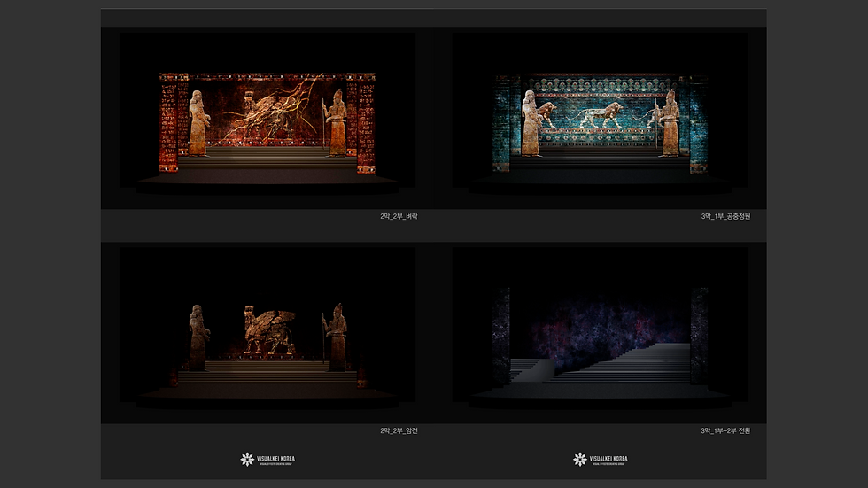The width and height of the screenshot is (868, 488).
Task: Open the dark winged sphinx stage thumbnail
Action: 267,324
